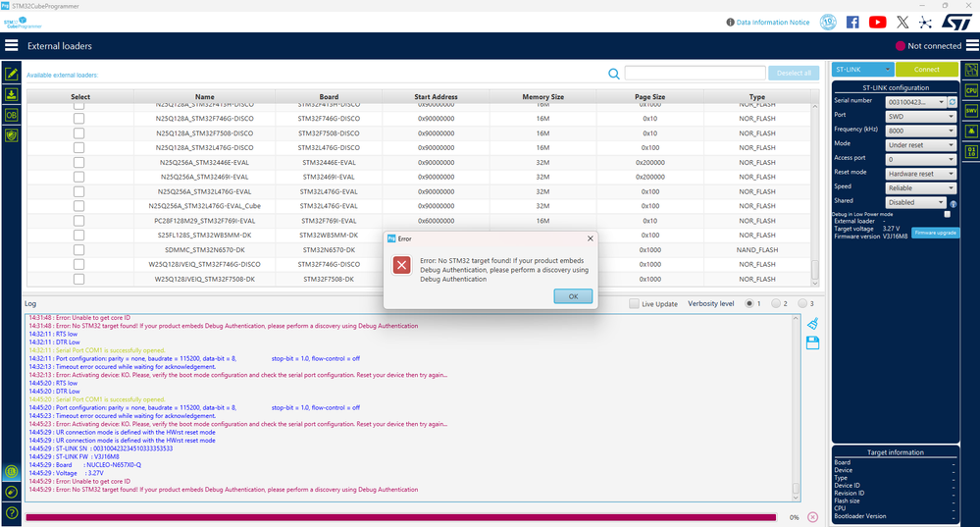
Task: Check the N25Q256A_STM32469I-EVAL loader box
Action: pyautogui.click(x=78, y=177)
